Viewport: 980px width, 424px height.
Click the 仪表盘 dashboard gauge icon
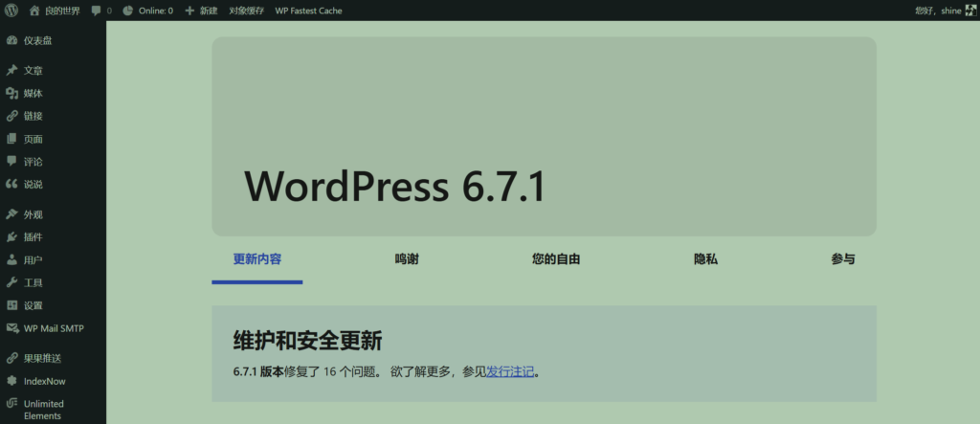point(11,42)
